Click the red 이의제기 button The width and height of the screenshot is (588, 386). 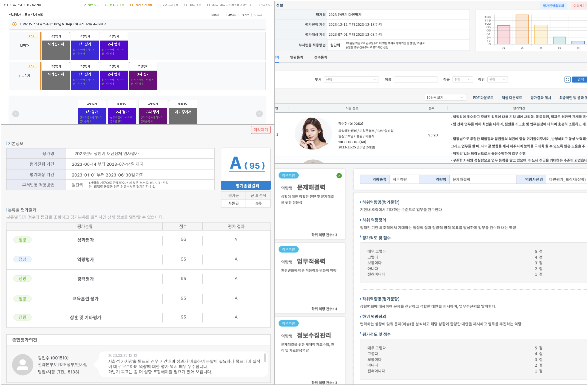coord(260,130)
